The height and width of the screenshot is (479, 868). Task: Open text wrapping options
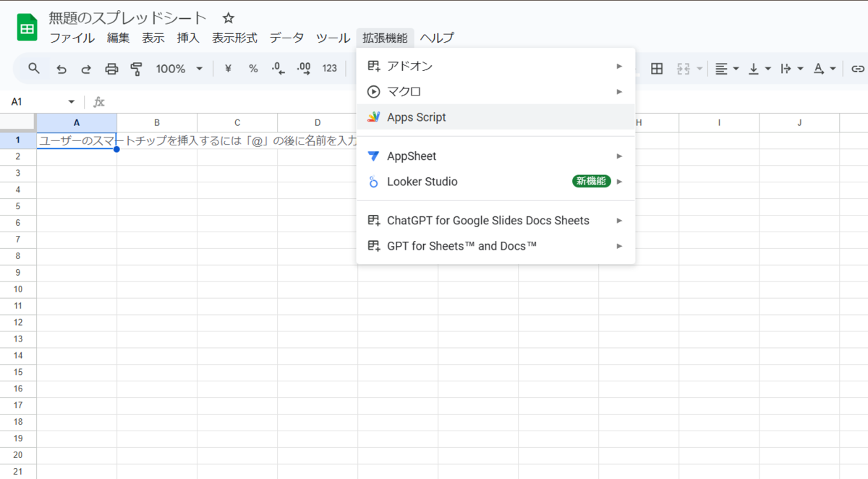(792, 69)
